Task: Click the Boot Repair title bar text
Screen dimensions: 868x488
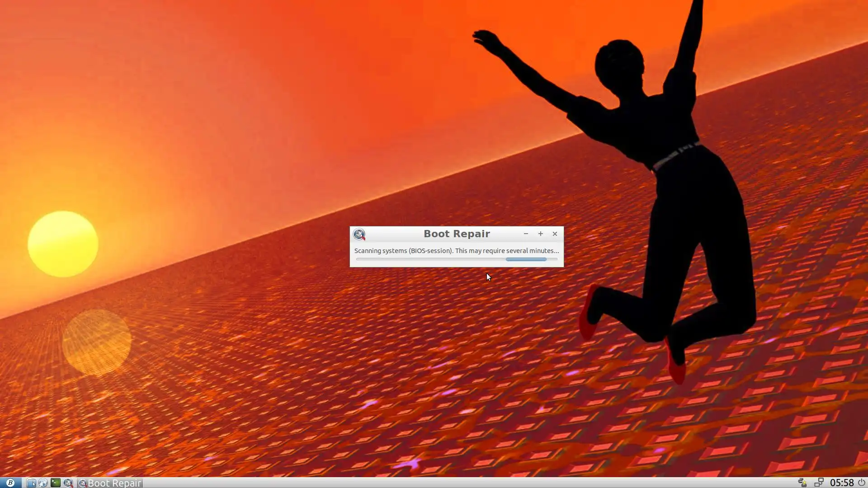Action: pos(457,234)
